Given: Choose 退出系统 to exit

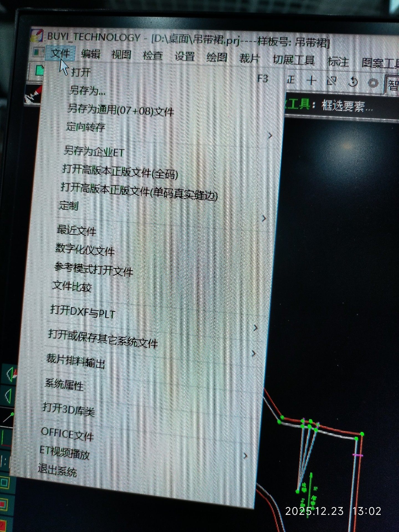Looking at the screenshot, I should [57, 470].
